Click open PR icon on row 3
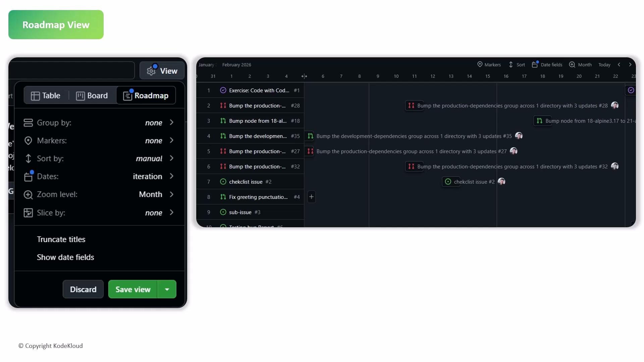The width and height of the screenshot is (644, 362). pyautogui.click(x=223, y=121)
